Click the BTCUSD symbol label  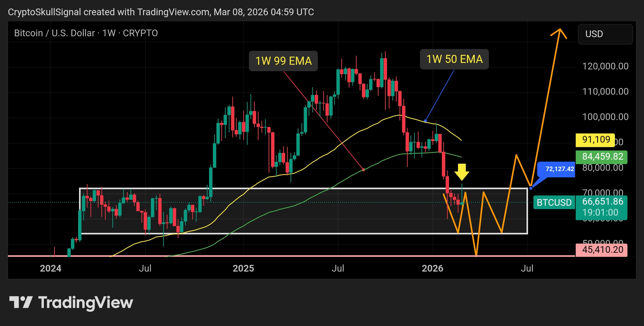click(554, 202)
